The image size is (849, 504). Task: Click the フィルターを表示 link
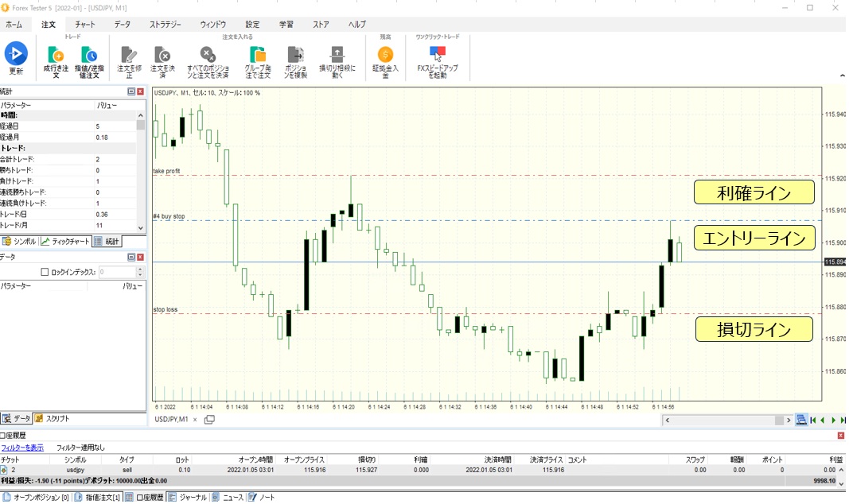click(x=22, y=448)
